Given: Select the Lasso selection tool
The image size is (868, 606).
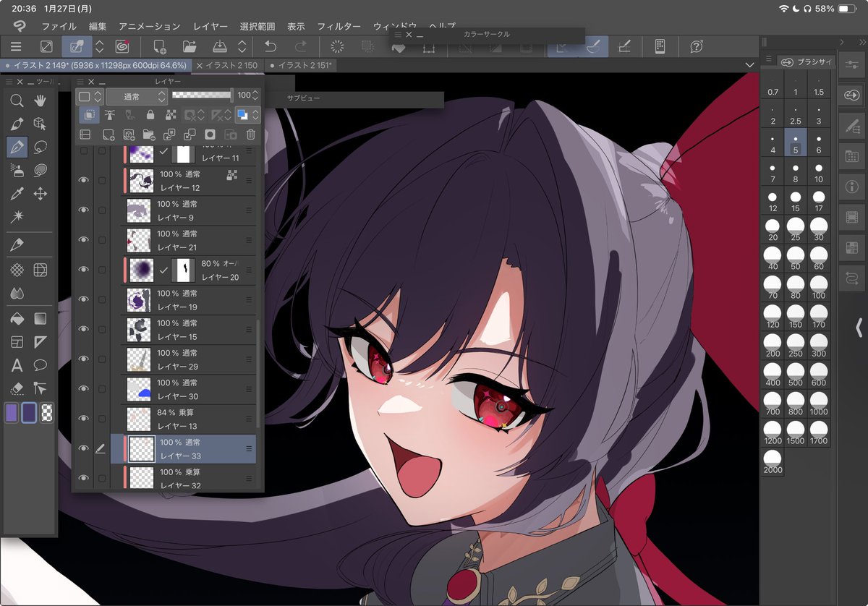Looking at the screenshot, I should click(x=41, y=147).
